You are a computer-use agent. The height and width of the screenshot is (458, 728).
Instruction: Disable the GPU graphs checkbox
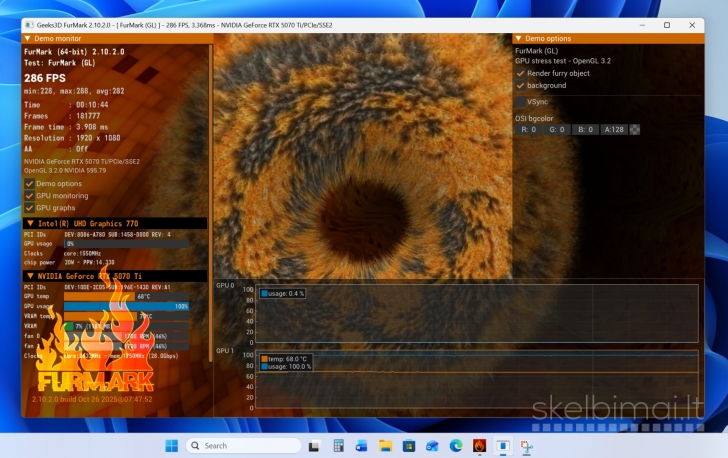[29, 208]
